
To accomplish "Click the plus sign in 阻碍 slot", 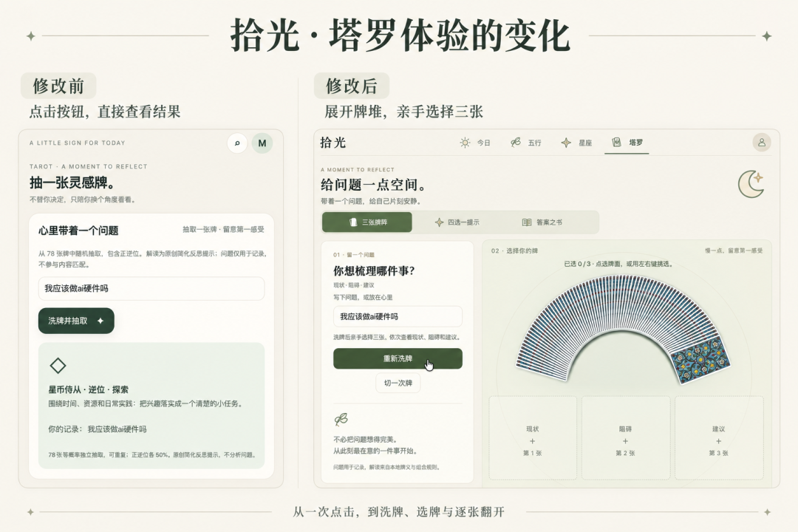I will point(625,441).
